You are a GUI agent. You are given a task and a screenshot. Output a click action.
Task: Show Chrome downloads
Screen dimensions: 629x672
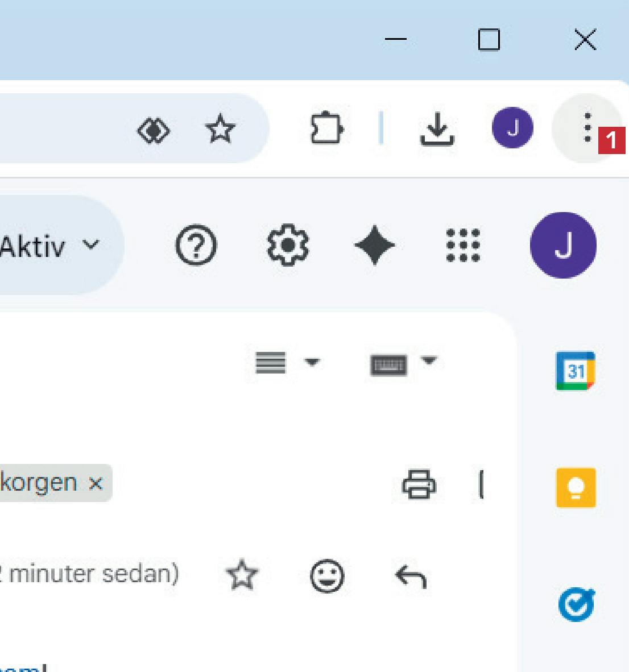click(x=437, y=129)
